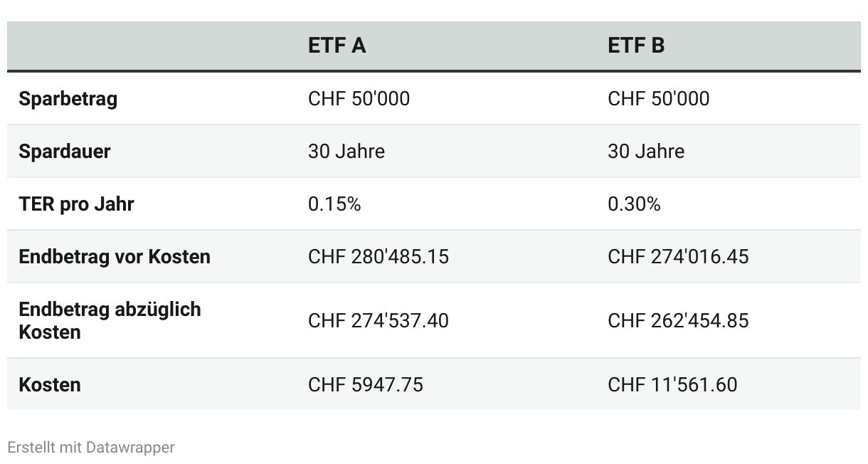Select the Sparbetrag row label
The image size is (868, 464).
(68, 99)
